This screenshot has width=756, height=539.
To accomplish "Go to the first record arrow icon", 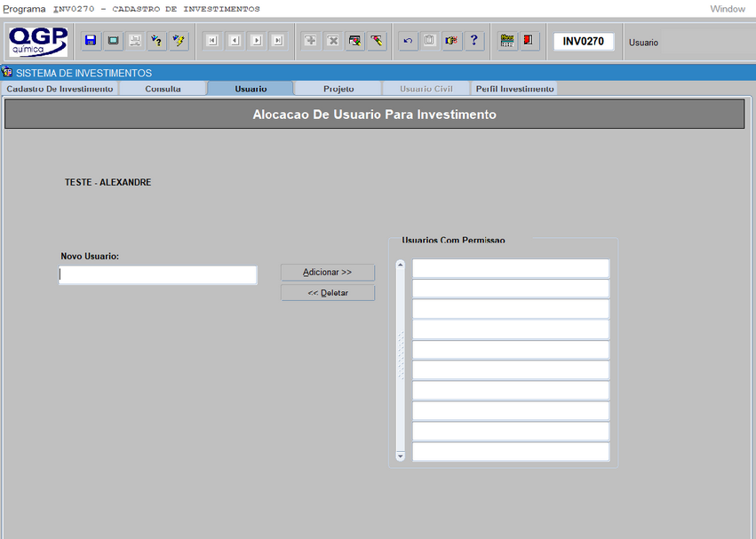I will (x=212, y=41).
